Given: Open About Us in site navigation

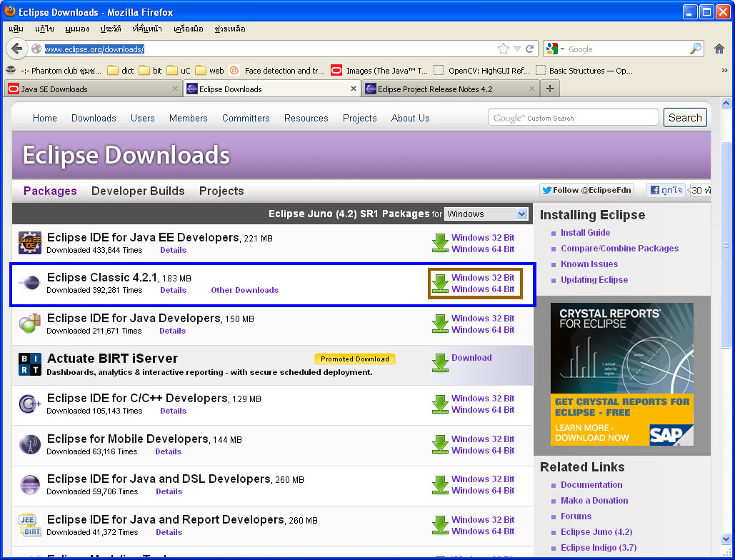Looking at the screenshot, I should (410, 118).
